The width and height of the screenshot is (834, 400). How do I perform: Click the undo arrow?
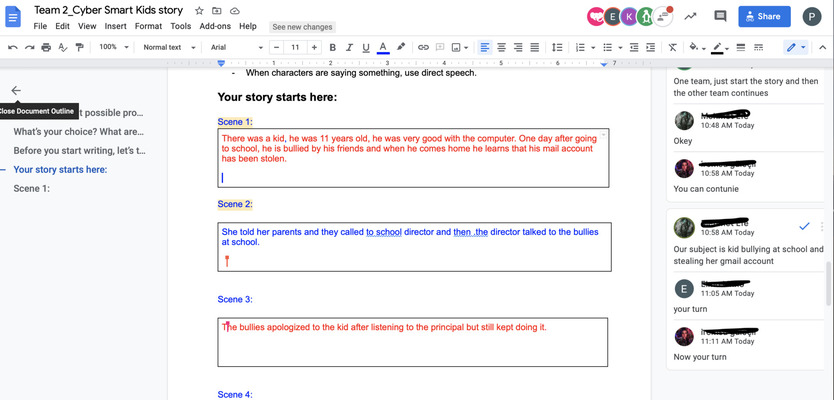(13, 47)
